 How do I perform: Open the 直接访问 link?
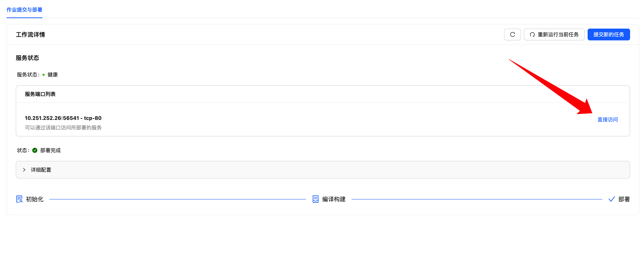coord(608,120)
